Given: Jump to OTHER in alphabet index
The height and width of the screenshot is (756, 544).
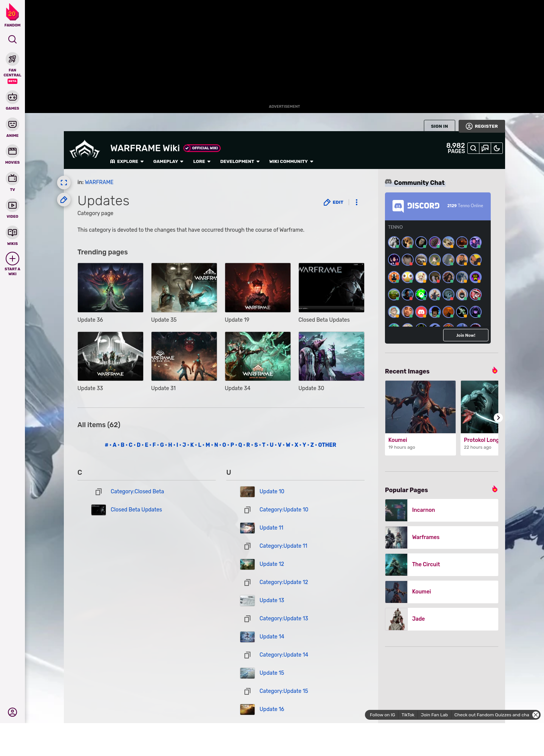Looking at the screenshot, I should click(327, 445).
